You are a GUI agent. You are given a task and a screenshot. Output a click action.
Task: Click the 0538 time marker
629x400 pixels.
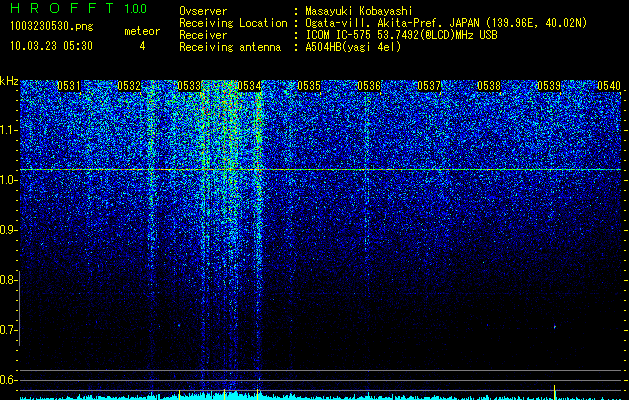pyautogui.click(x=489, y=86)
